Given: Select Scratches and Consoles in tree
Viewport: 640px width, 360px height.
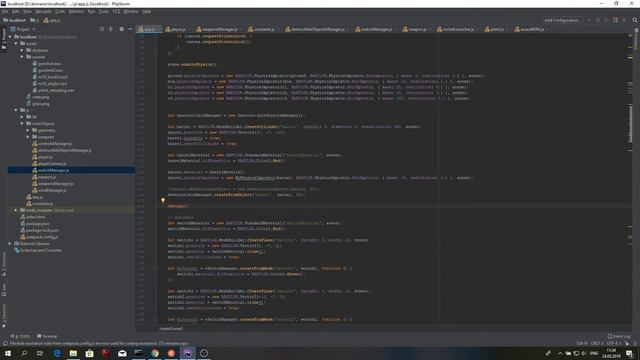Looking at the screenshot, I should click(41, 250).
